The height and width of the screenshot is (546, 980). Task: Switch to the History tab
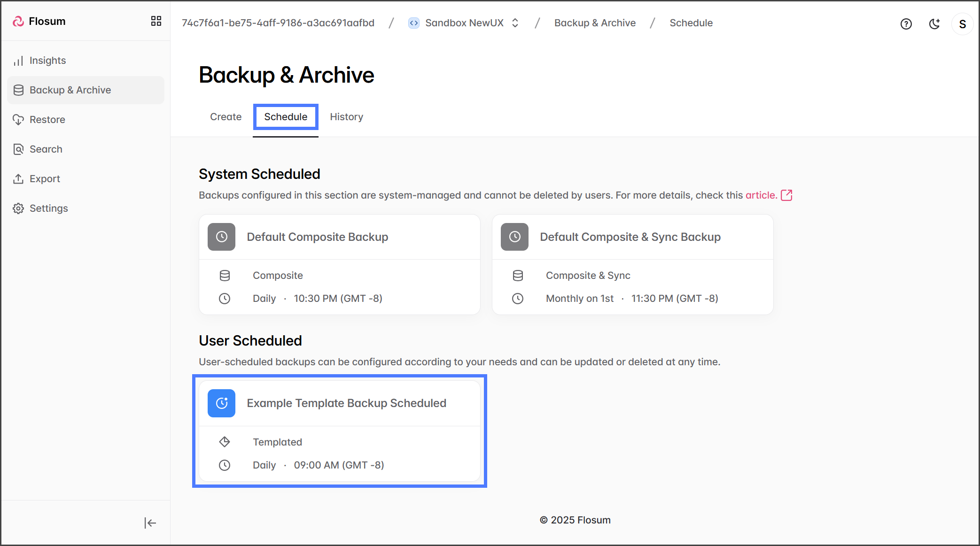(x=346, y=117)
